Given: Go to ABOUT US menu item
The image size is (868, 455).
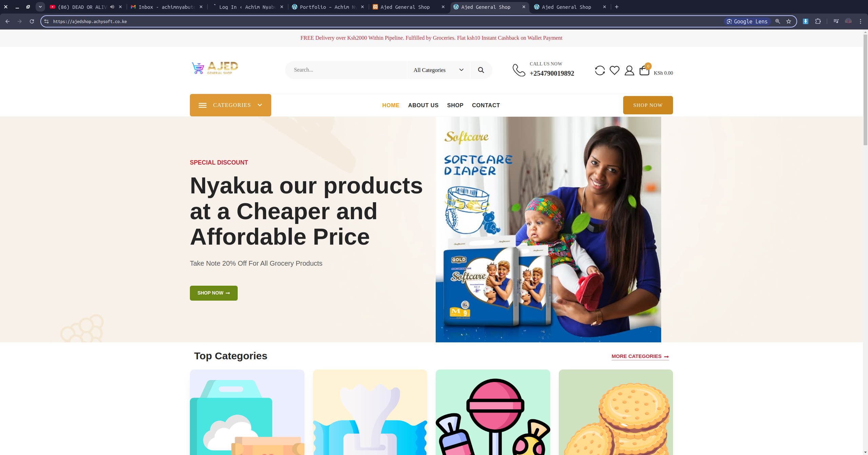Looking at the screenshot, I should [423, 105].
